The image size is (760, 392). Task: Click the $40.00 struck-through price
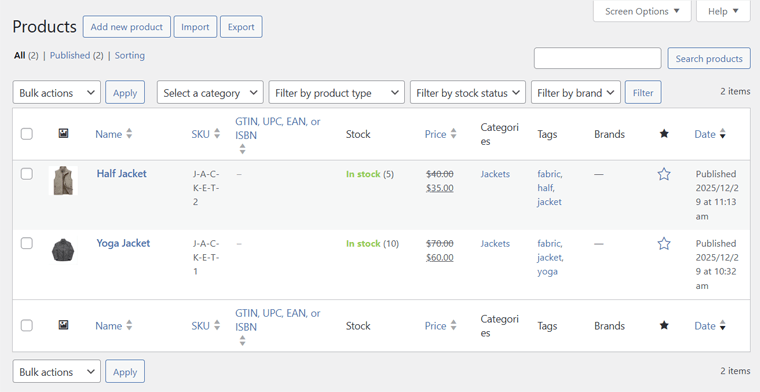(440, 174)
